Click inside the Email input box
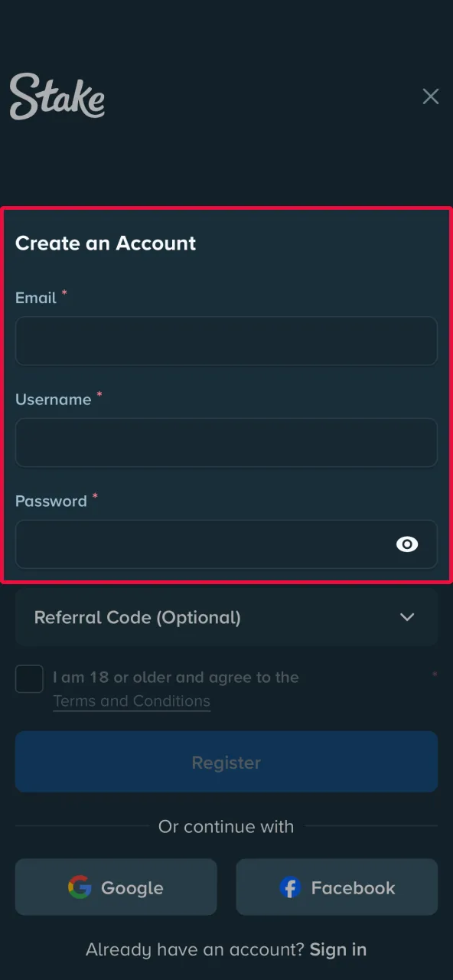The height and width of the screenshot is (980, 453). pos(226,341)
